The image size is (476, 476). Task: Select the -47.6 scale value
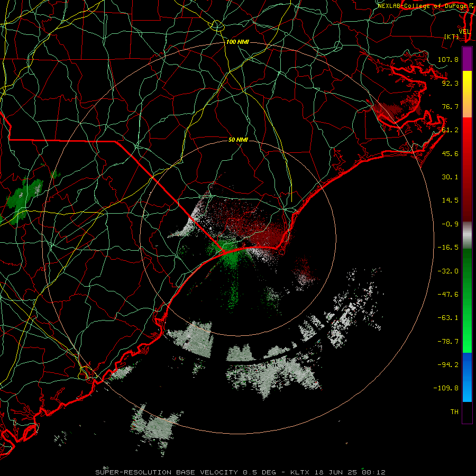click(448, 295)
